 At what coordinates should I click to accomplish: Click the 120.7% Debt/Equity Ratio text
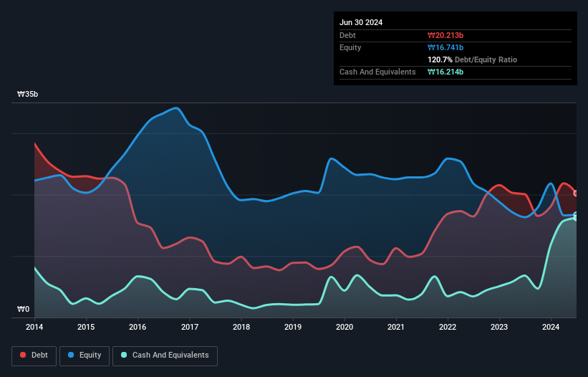click(x=472, y=59)
